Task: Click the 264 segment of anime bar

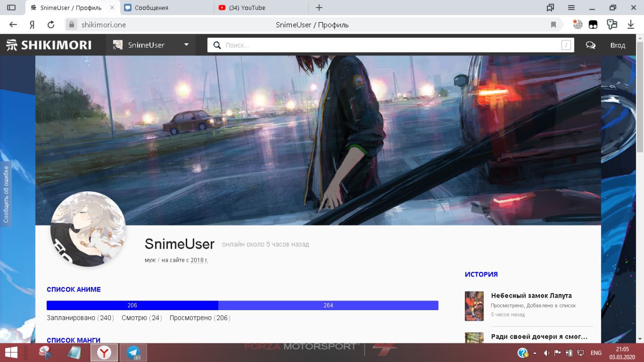Action: pyautogui.click(x=329, y=305)
